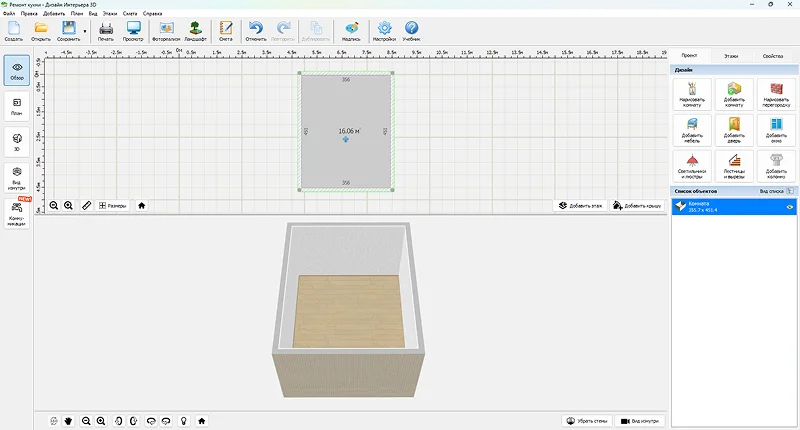Click the Надпись label tool
Screen dimensions: 800x430
351,31
